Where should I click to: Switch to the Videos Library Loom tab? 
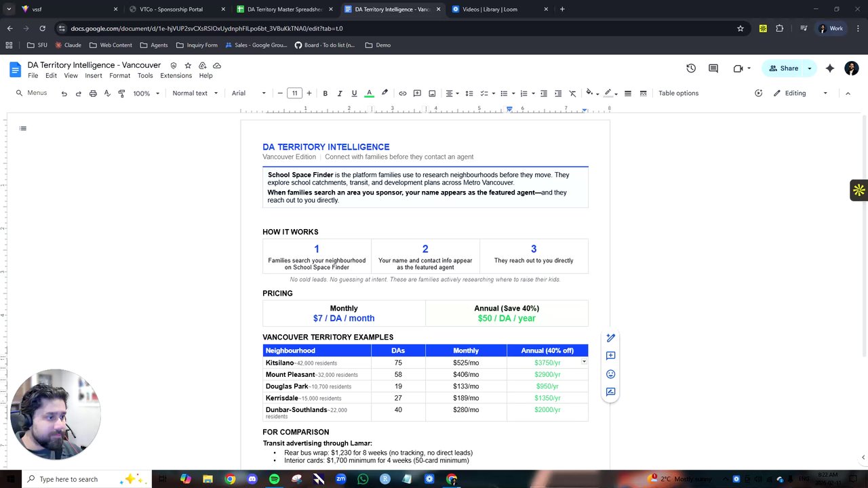coord(500,9)
